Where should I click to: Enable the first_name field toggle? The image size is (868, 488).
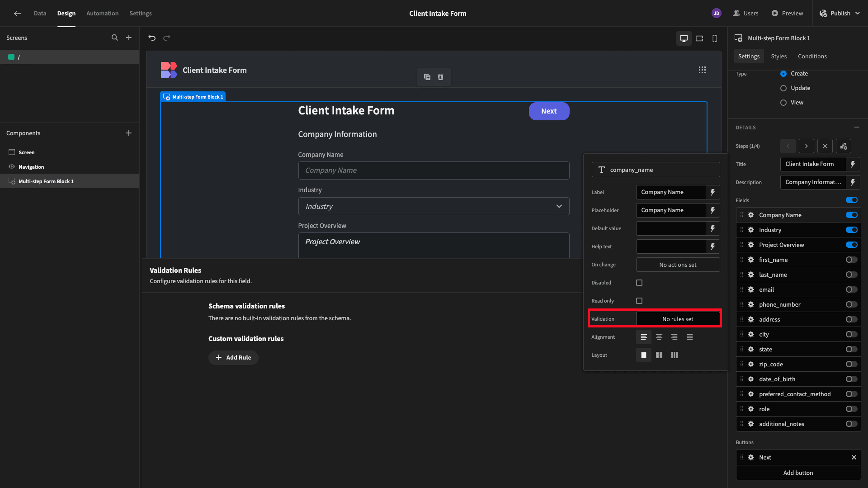click(x=852, y=260)
